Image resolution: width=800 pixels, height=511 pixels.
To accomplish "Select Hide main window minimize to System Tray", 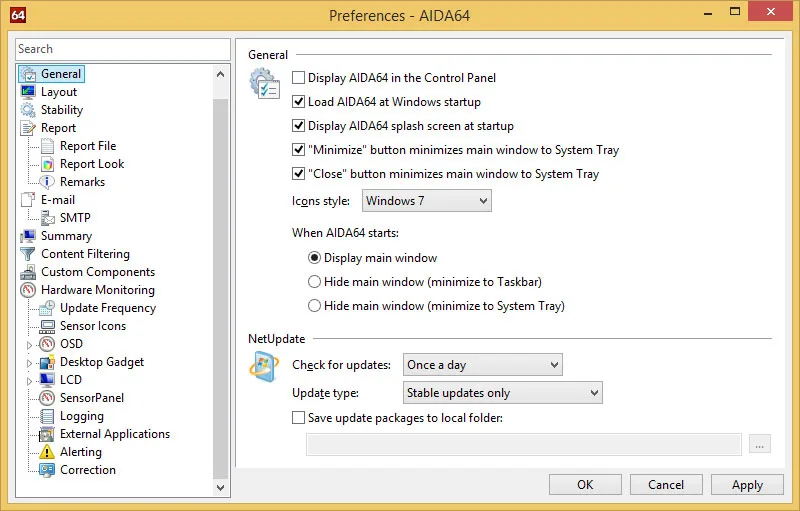I will point(315,306).
